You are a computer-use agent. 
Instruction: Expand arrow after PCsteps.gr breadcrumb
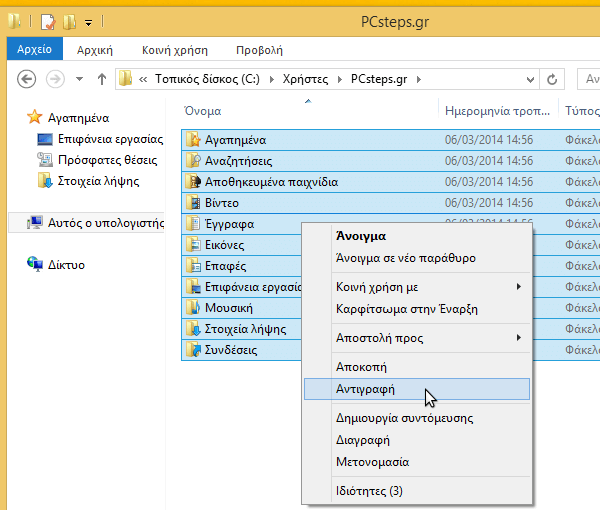click(x=419, y=80)
